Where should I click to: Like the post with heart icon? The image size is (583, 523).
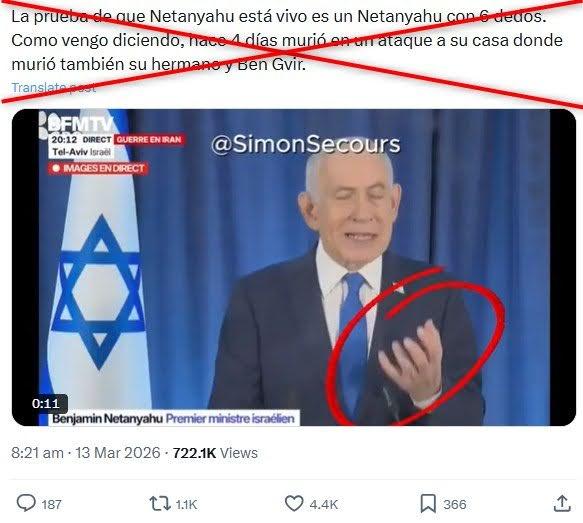(294, 504)
